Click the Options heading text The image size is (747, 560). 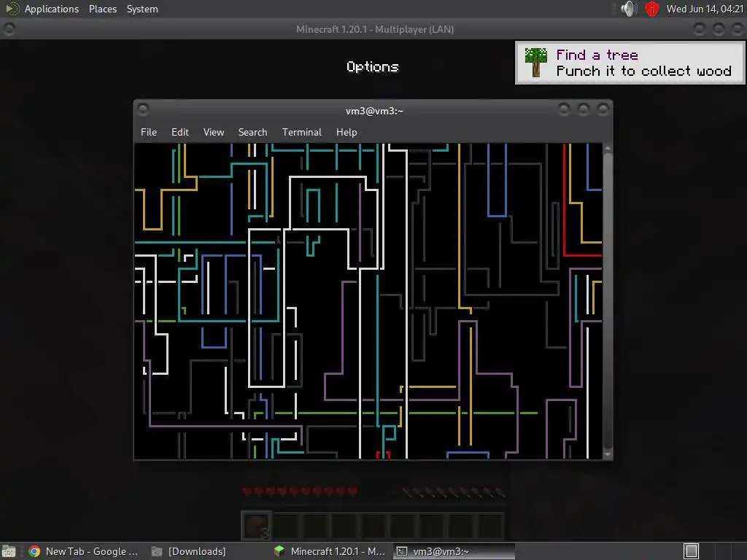373,66
